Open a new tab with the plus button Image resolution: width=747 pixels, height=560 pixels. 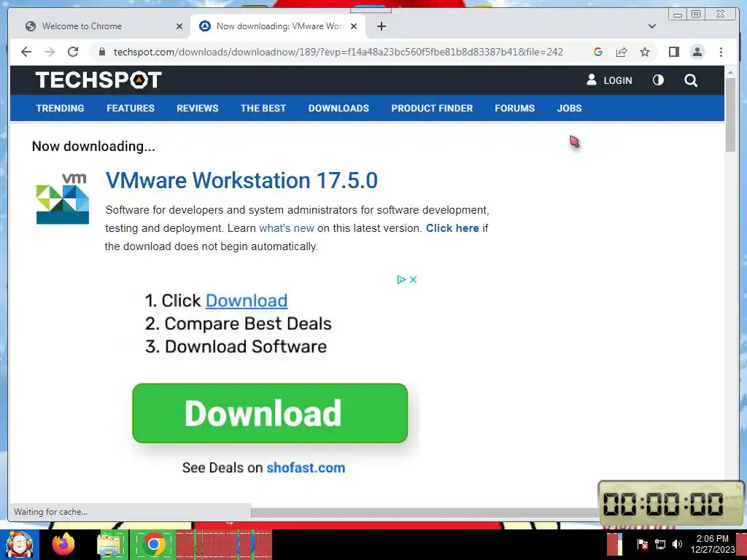(x=381, y=26)
